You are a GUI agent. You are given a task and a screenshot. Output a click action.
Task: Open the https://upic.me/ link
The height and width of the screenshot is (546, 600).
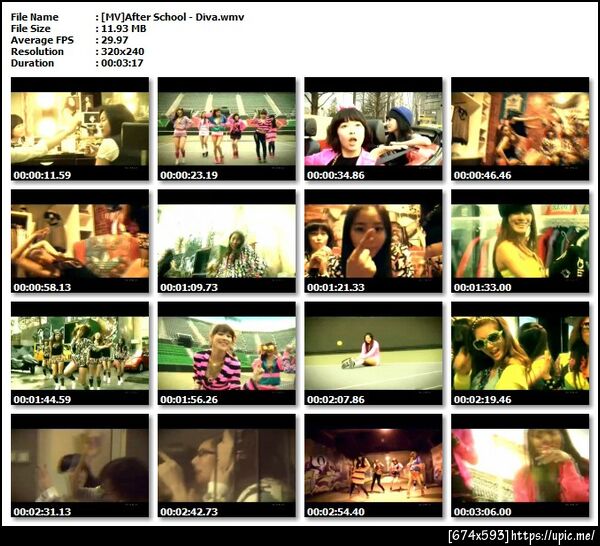point(553,535)
